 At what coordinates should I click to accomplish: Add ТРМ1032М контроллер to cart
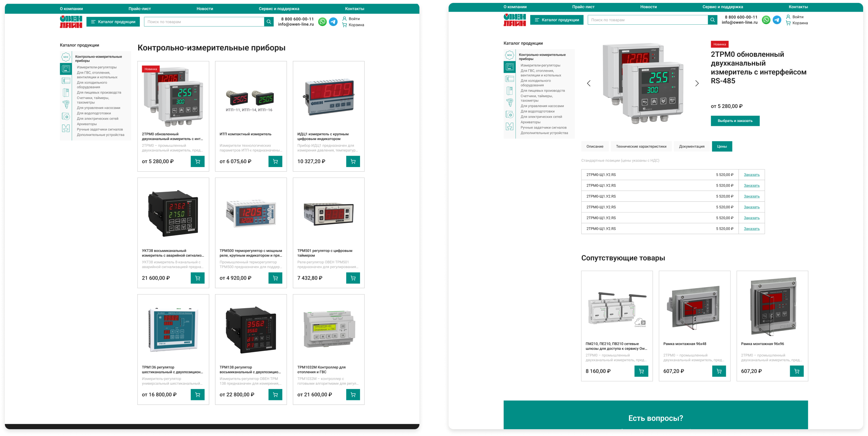click(353, 394)
